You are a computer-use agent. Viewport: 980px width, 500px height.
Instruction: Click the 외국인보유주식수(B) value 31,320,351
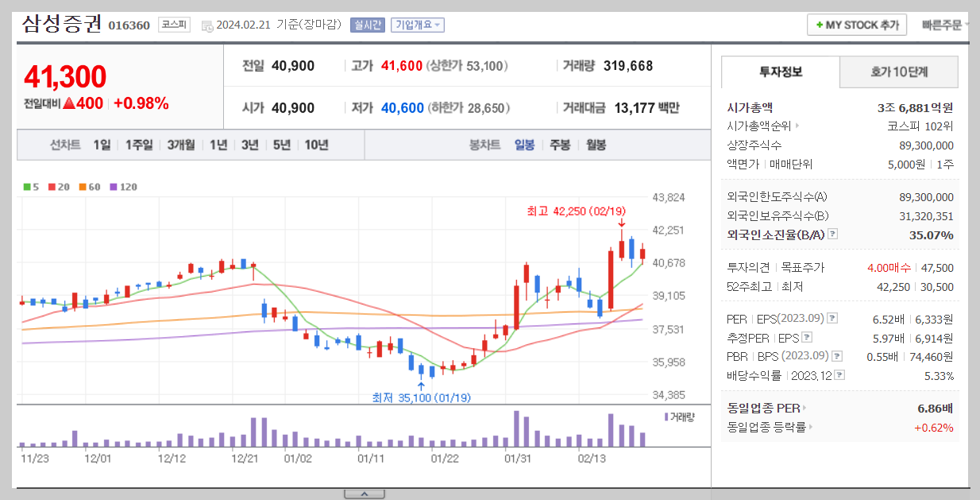tap(926, 215)
